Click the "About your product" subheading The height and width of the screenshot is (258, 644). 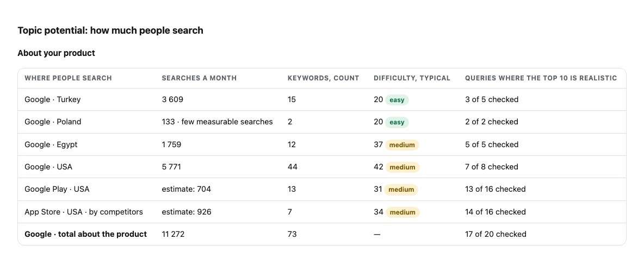click(56, 53)
